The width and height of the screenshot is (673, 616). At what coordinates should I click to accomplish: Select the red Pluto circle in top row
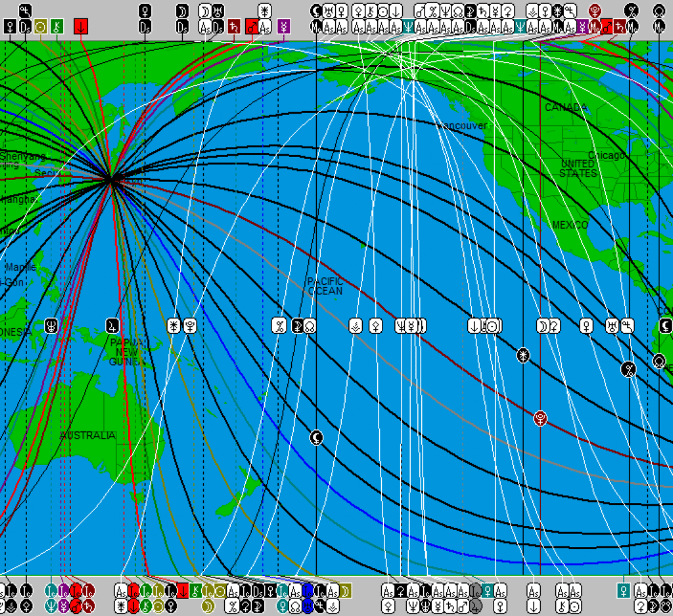[595, 11]
